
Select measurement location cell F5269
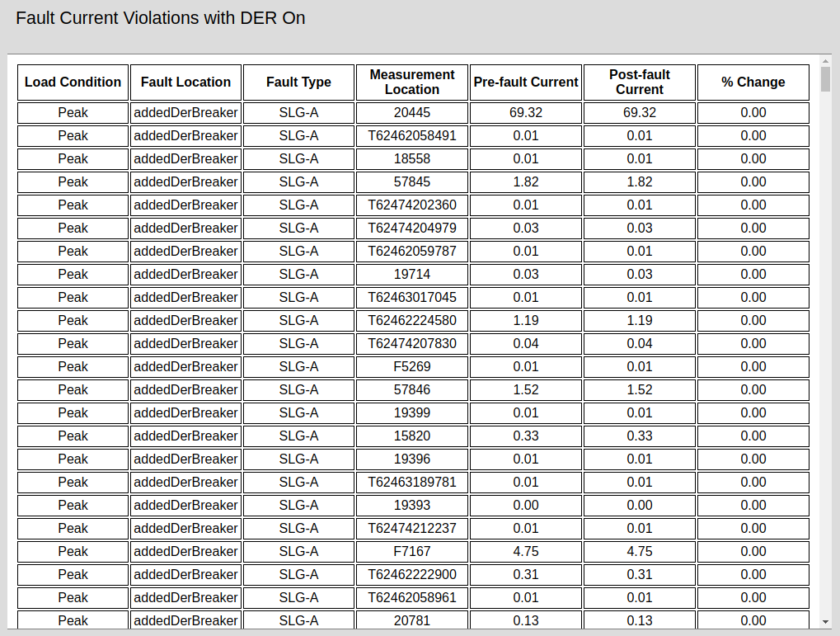click(412, 366)
